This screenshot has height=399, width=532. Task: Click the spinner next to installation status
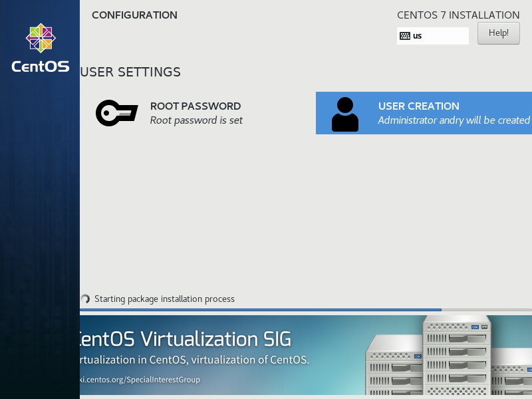click(85, 299)
